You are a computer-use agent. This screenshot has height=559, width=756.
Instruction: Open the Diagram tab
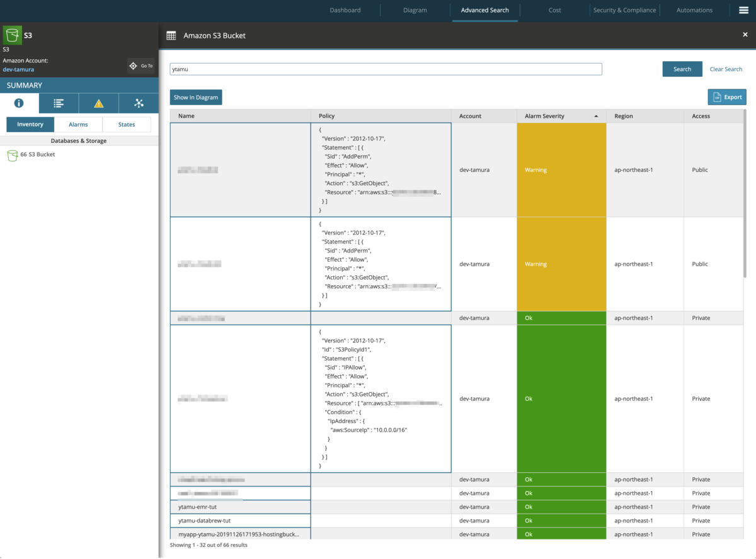415,10
